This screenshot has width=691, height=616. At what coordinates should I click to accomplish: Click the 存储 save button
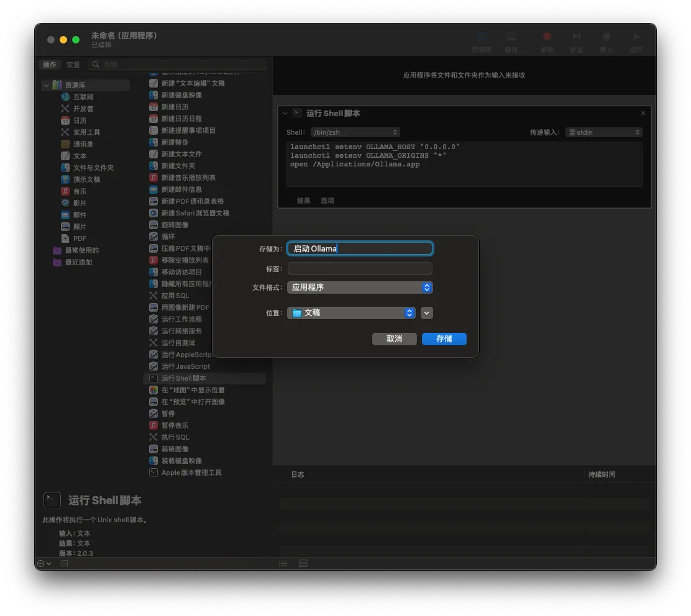coord(444,339)
